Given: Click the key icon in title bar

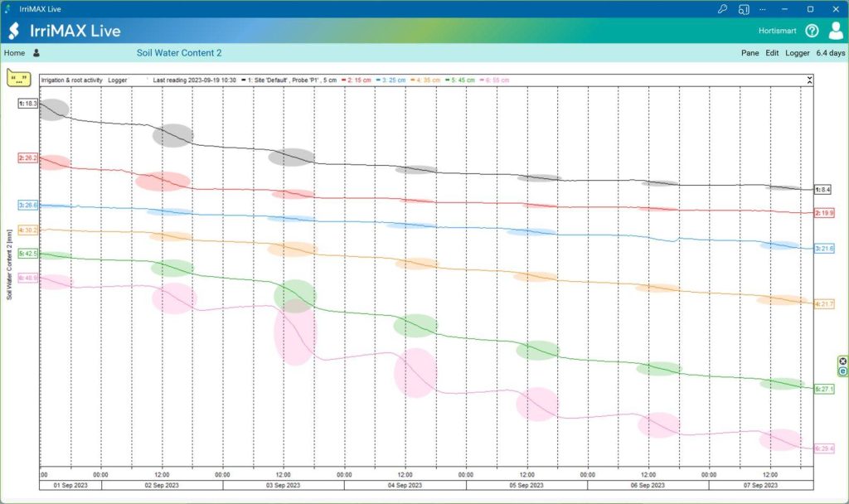Looking at the screenshot, I should 722,8.
